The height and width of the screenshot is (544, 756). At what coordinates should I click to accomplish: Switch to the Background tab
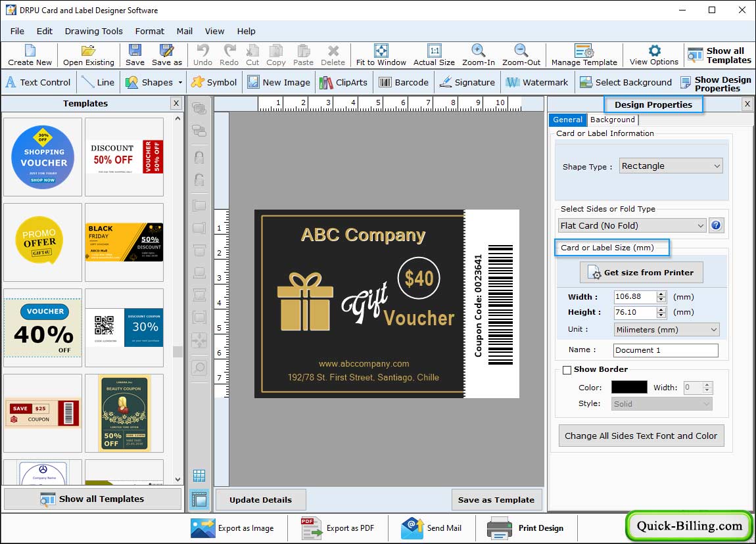point(612,120)
